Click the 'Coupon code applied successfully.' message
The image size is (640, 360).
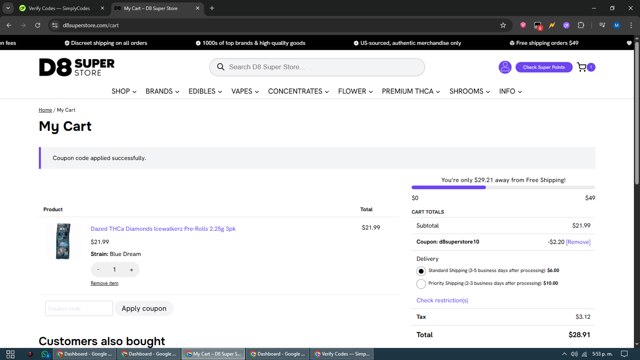pyautogui.click(x=99, y=158)
